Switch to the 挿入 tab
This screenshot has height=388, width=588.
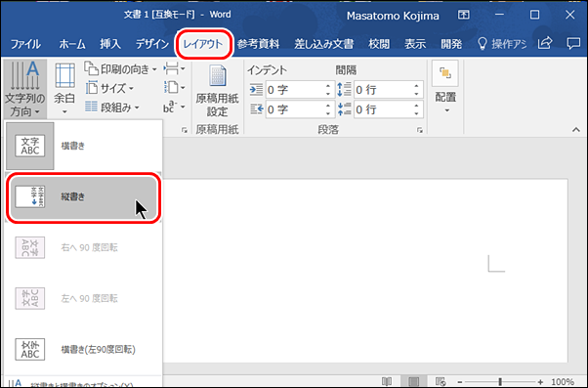[x=110, y=44]
